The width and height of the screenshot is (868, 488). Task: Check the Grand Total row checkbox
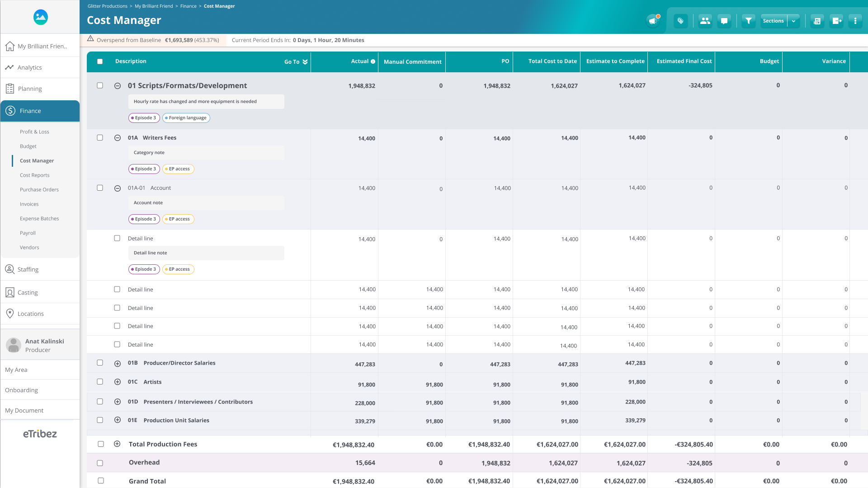click(x=101, y=481)
